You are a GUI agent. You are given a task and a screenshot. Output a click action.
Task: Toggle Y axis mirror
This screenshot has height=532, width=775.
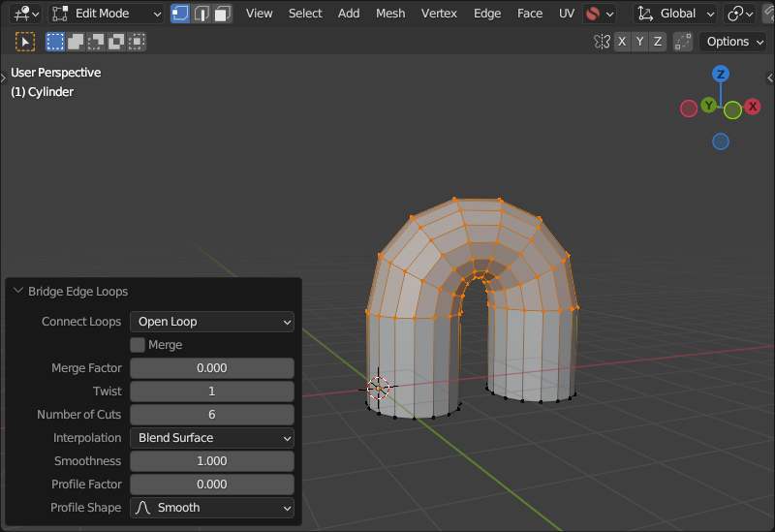(639, 42)
